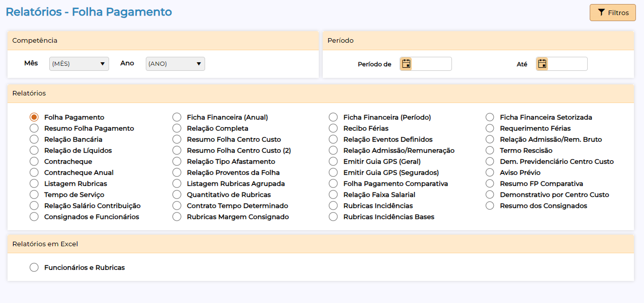644x303 pixels.
Task: Select Rubricas Margem Consignado report
Action: tap(177, 217)
